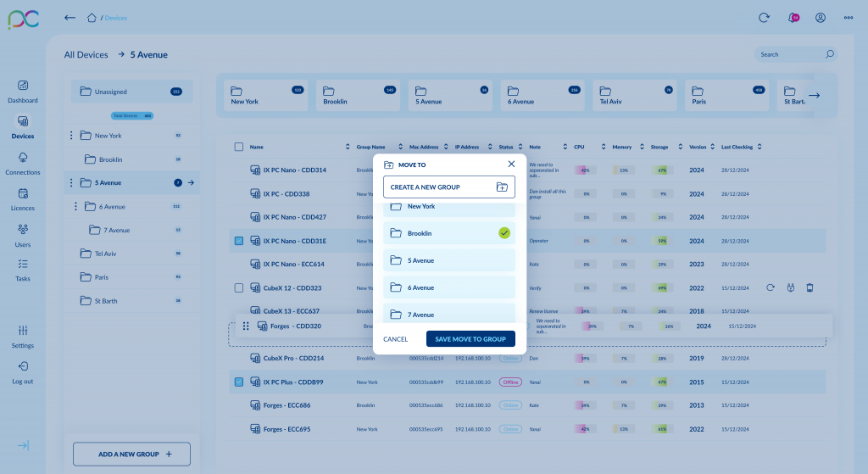The width and height of the screenshot is (868, 474).
Task: Open Connections in the sidebar
Action: pyautogui.click(x=23, y=164)
